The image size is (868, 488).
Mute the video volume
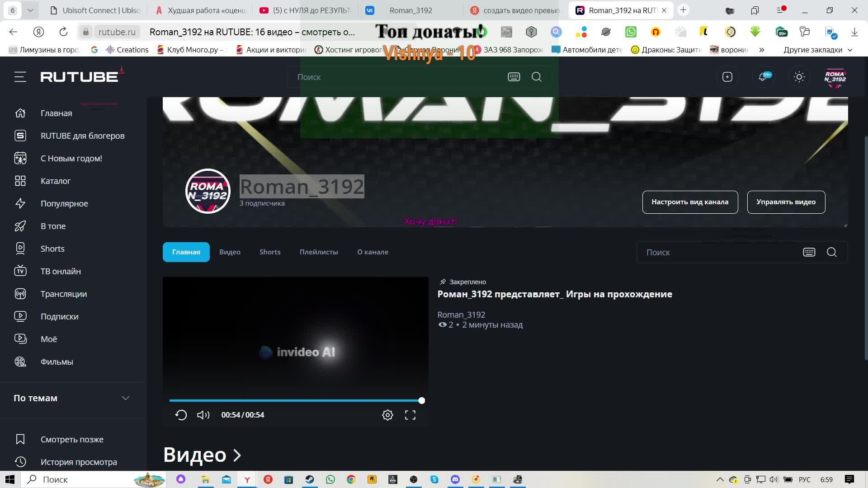(203, 415)
